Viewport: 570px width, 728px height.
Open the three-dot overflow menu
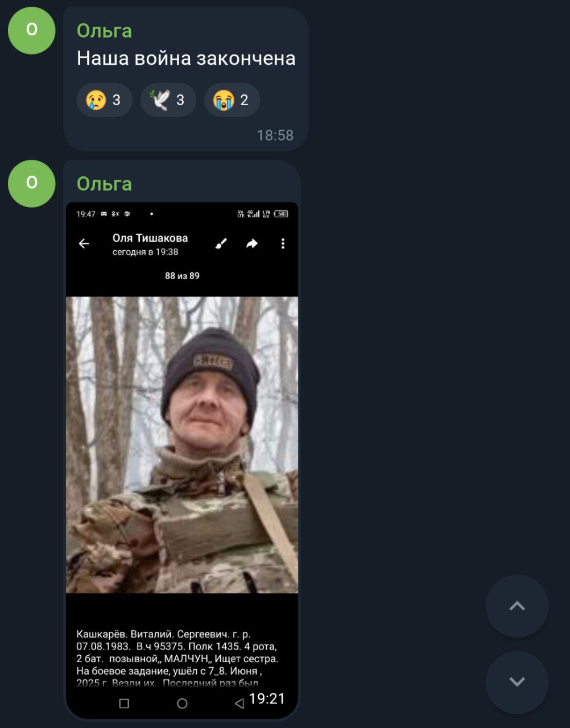pos(283,244)
